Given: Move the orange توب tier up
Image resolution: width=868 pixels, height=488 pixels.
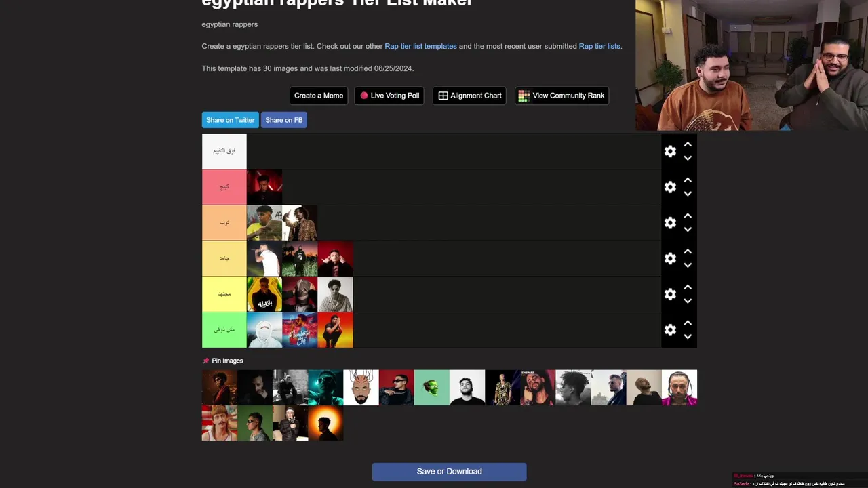Looking at the screenshot, I should (688, 216).
